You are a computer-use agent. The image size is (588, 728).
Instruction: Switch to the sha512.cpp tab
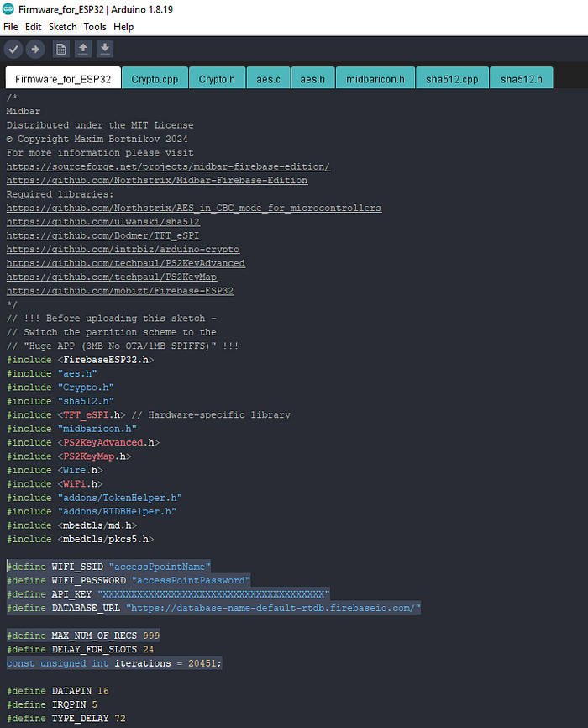pos(452,78)
